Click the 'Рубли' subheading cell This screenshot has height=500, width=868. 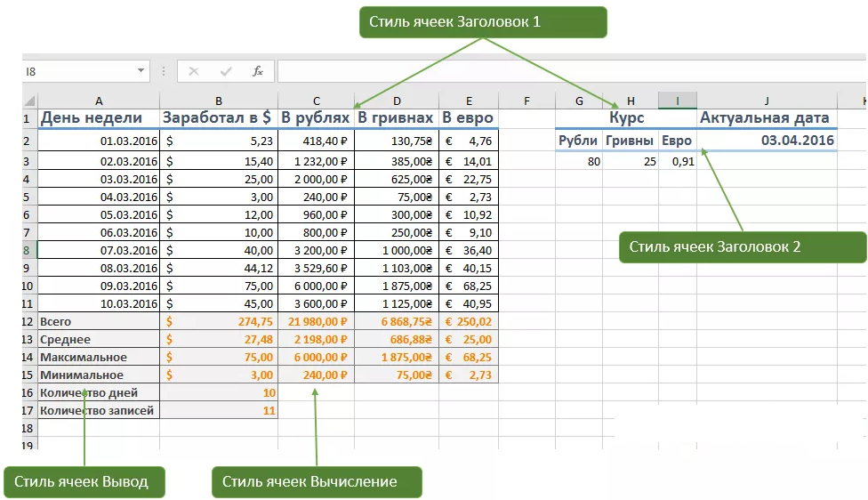[579, 141]
